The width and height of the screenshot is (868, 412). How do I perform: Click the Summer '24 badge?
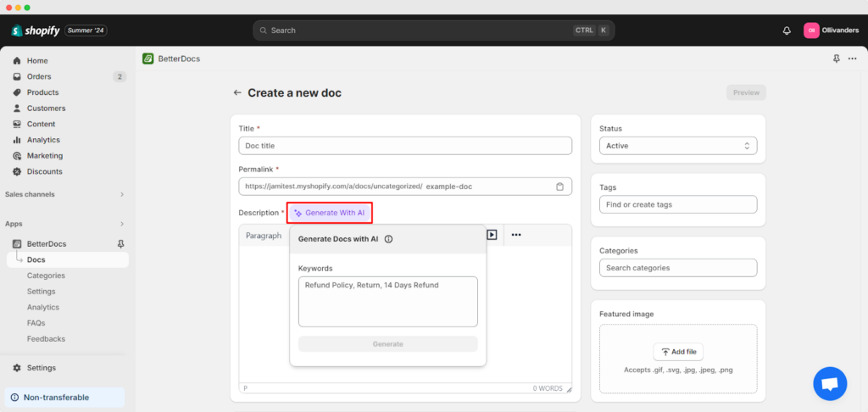pos(86,31)
